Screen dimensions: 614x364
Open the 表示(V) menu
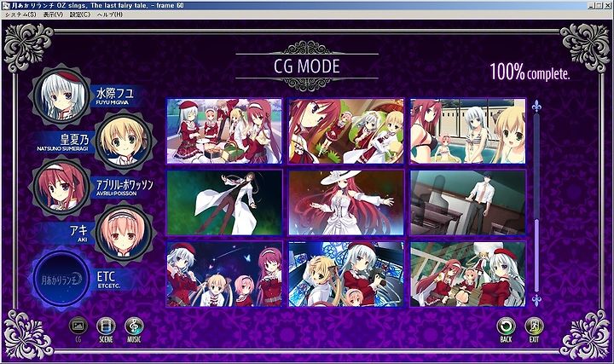click(x=53, y=14)
